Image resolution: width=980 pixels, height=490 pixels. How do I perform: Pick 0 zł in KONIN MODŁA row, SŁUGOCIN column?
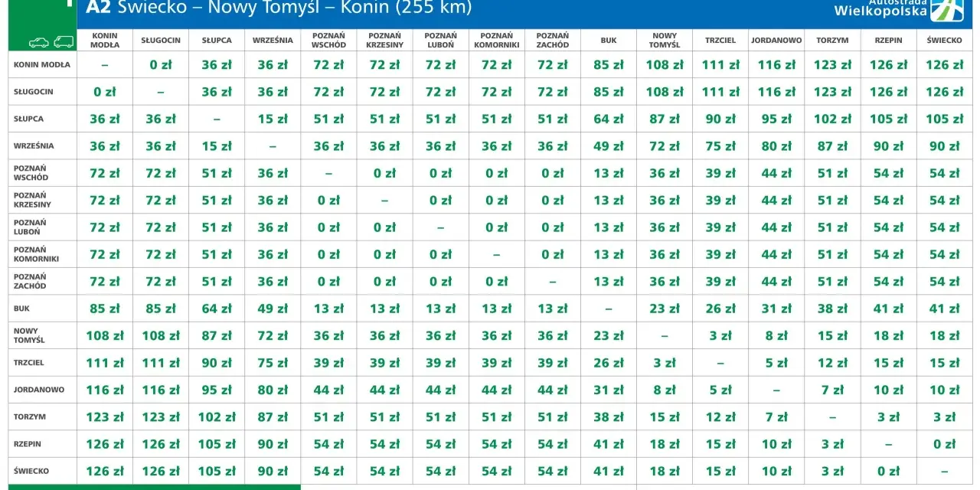tap(161, 65)
